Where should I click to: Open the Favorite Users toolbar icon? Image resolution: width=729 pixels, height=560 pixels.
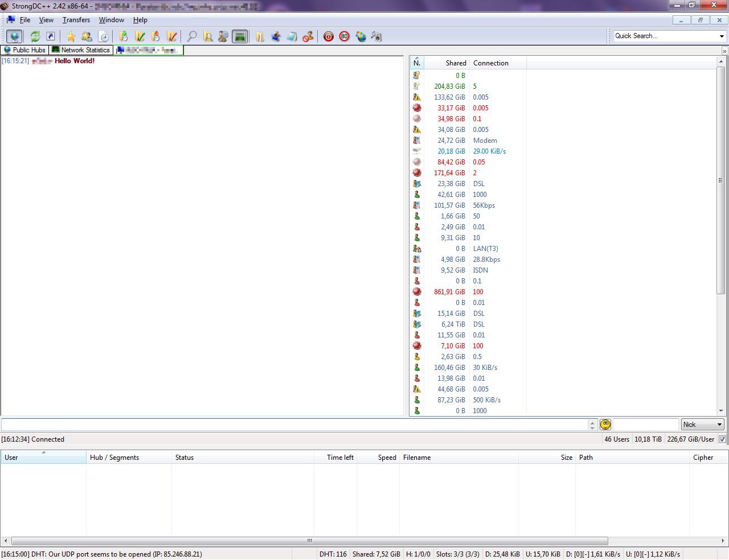87,36
